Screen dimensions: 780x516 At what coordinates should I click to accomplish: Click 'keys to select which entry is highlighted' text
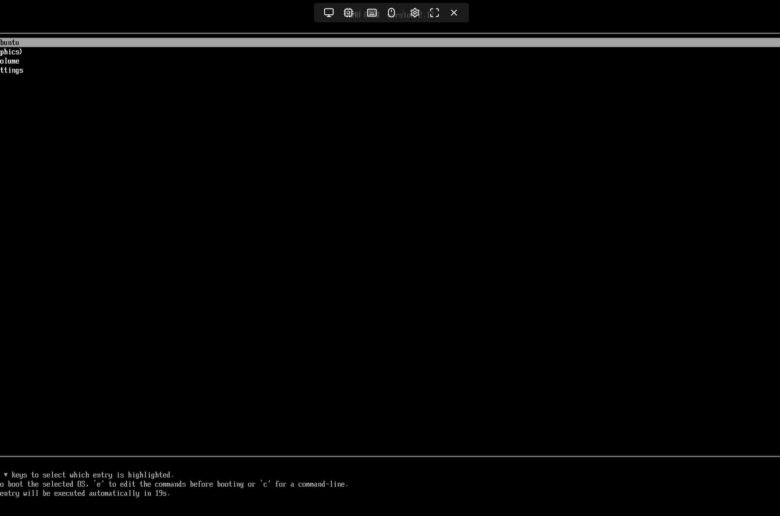(x=93, y=475)
